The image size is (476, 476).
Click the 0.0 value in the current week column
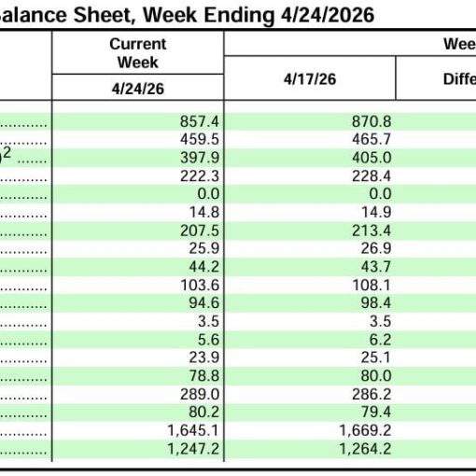coord(208,194)
